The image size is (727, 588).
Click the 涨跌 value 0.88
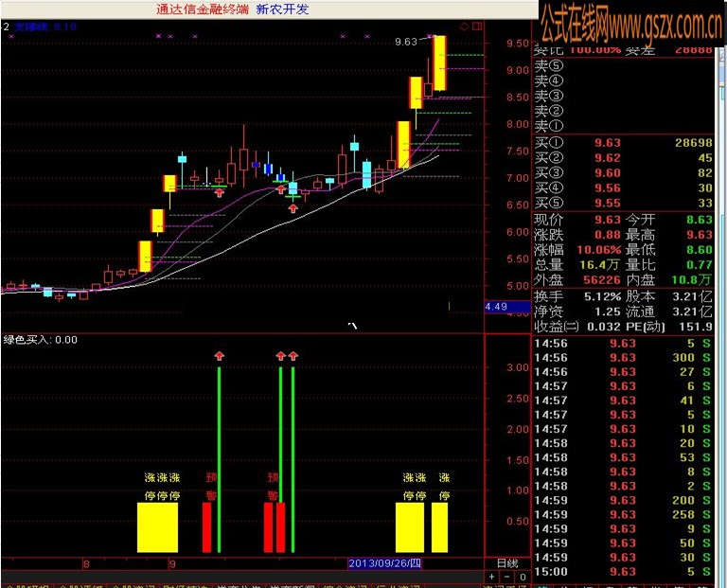[608, 235]
